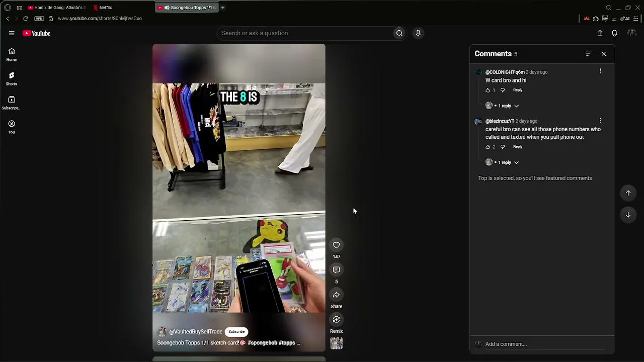Image resolution: width=644 pixels, height=362 pixels.
Task: Open Home in the YouTube sidebar
Action: pos(12,54)
